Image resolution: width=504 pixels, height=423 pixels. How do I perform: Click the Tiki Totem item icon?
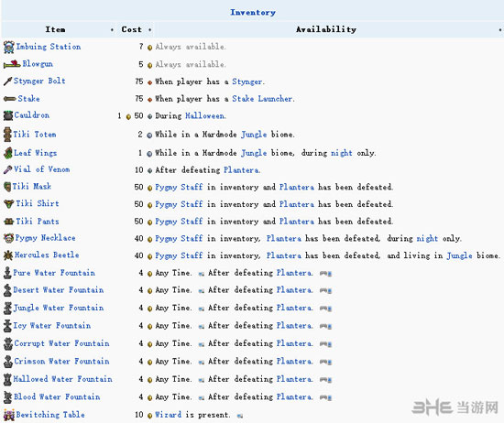(x=7, y=135)
